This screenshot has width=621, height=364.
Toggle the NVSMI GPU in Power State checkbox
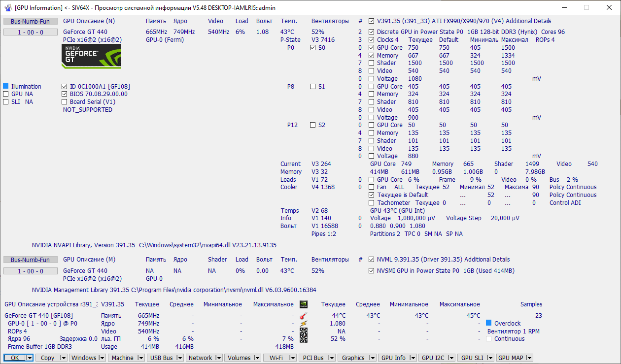click(x=372, y=271)
